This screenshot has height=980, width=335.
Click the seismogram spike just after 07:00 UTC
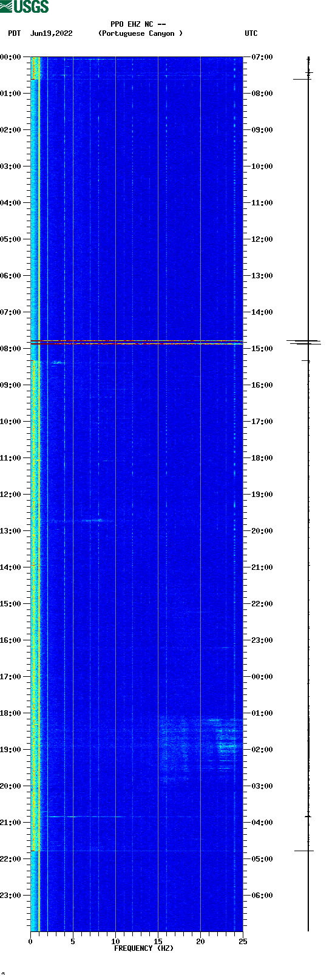303,79
